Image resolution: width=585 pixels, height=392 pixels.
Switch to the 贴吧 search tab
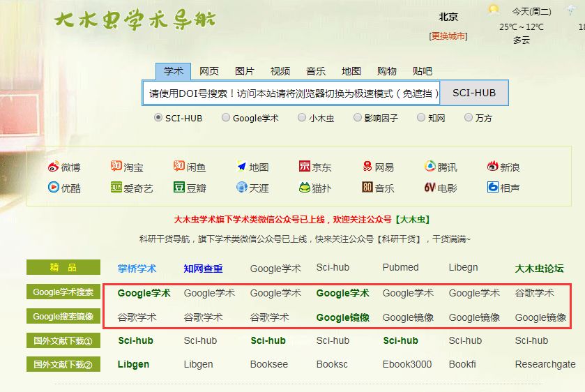pos(423,71)
